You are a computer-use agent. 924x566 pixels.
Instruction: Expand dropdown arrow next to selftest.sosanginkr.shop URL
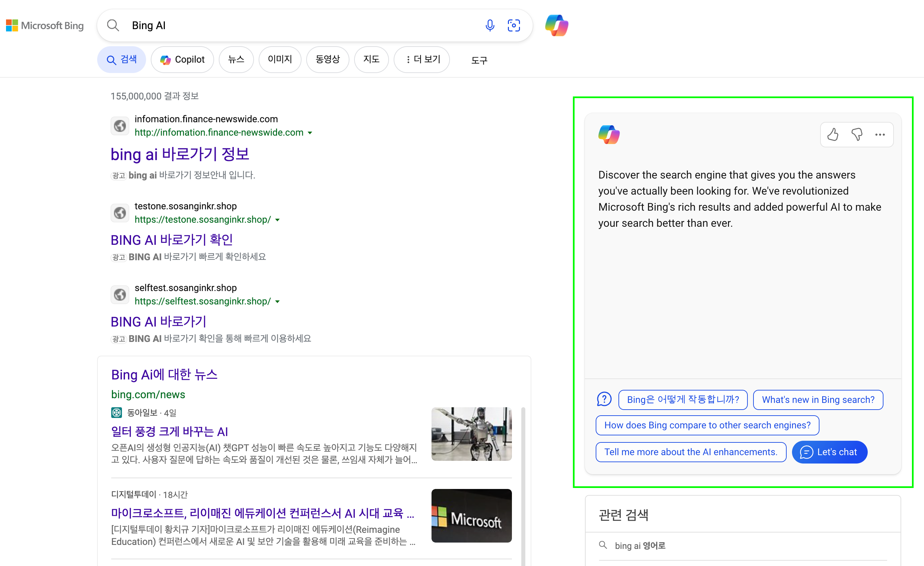pyautogui.click(x=277, y=302)
